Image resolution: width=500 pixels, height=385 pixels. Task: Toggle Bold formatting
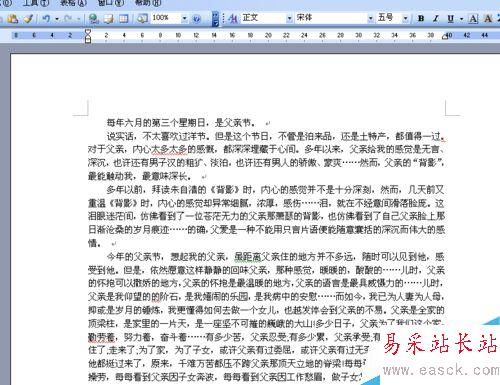pyautogui.click(x=421, y=19)
